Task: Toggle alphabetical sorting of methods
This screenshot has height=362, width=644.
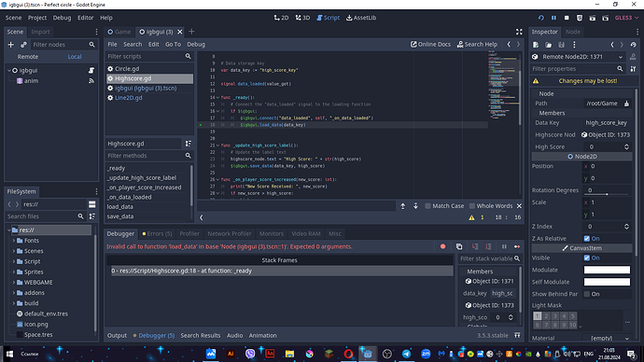Action: click(189, 144)
